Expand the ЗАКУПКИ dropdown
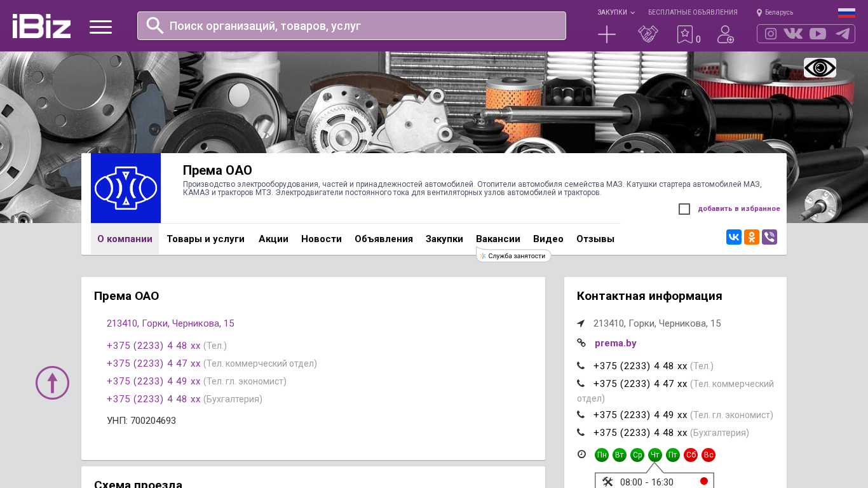This screenshot has height=488, width=868. tap(615, 12)
